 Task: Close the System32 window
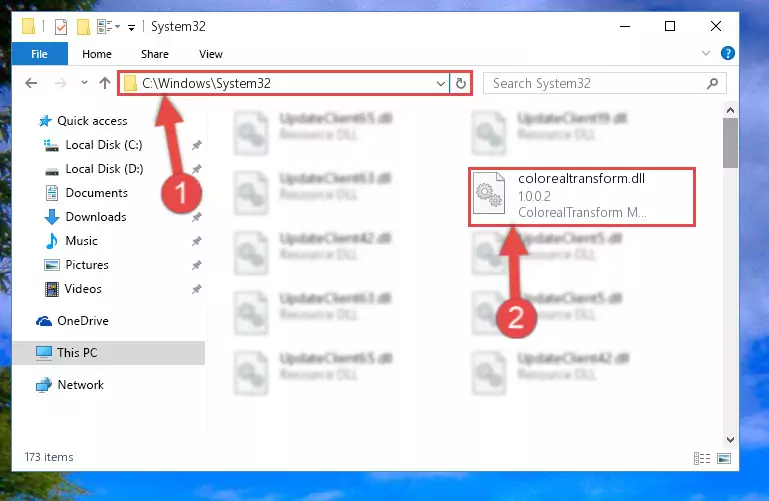[716, 26]
